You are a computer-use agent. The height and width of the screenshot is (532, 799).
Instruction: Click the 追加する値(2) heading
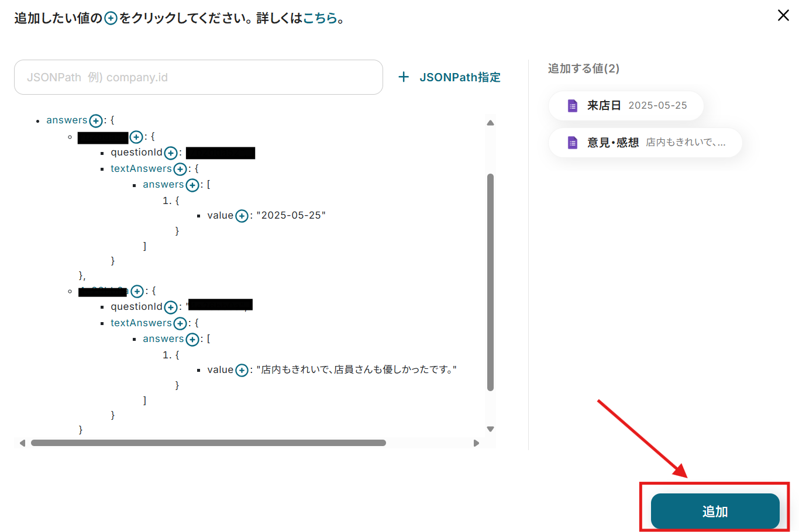[584, 68]
